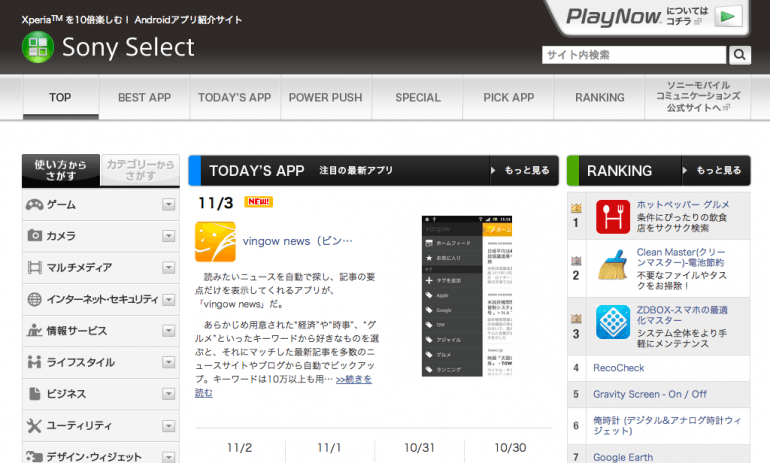
Task: Open the POWER PUSH navigation tab
Action: click(326, 97)
